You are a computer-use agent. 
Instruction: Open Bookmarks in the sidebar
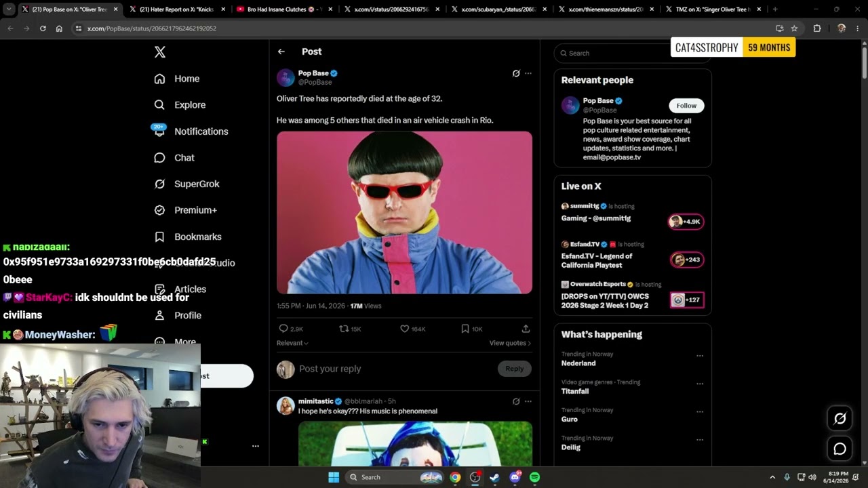pos(188,237)
